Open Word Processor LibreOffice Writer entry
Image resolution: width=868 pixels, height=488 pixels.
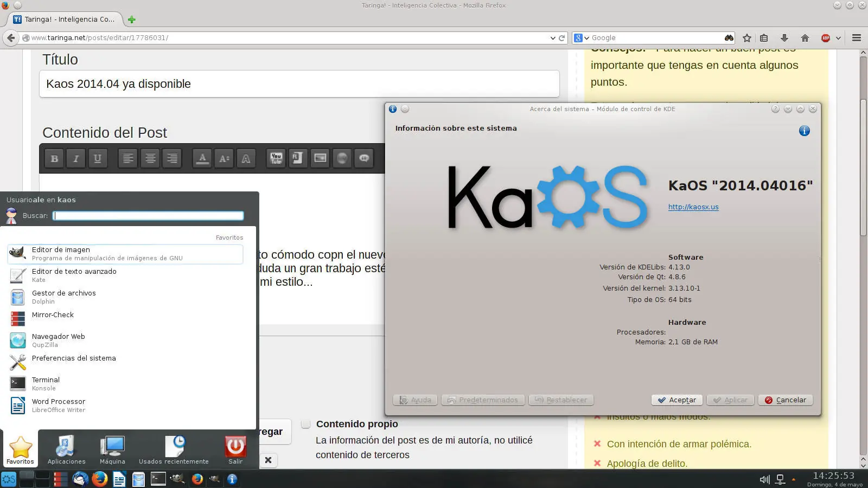coord(125,406)
